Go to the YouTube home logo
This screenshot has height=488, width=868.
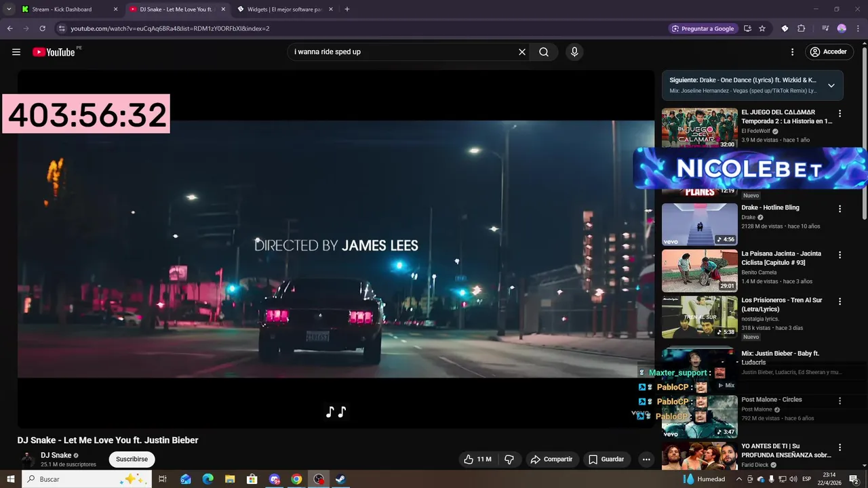(x=54, y=52)
